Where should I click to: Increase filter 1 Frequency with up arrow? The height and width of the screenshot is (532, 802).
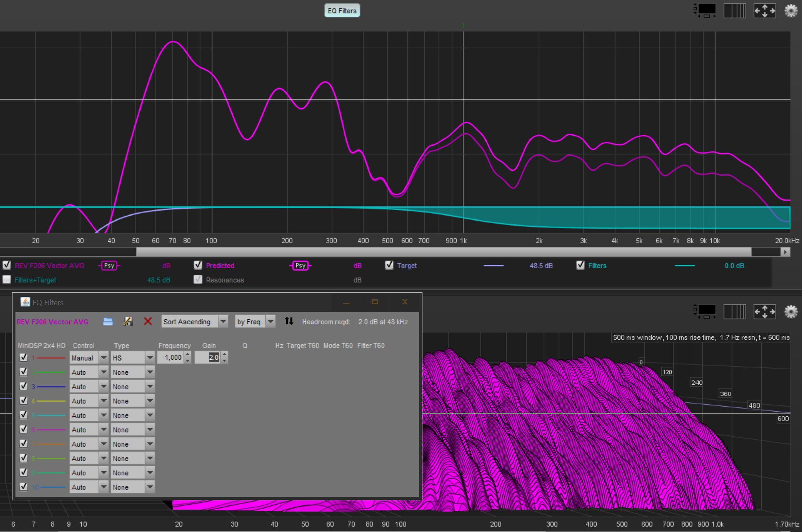click(x=187, y=355)
